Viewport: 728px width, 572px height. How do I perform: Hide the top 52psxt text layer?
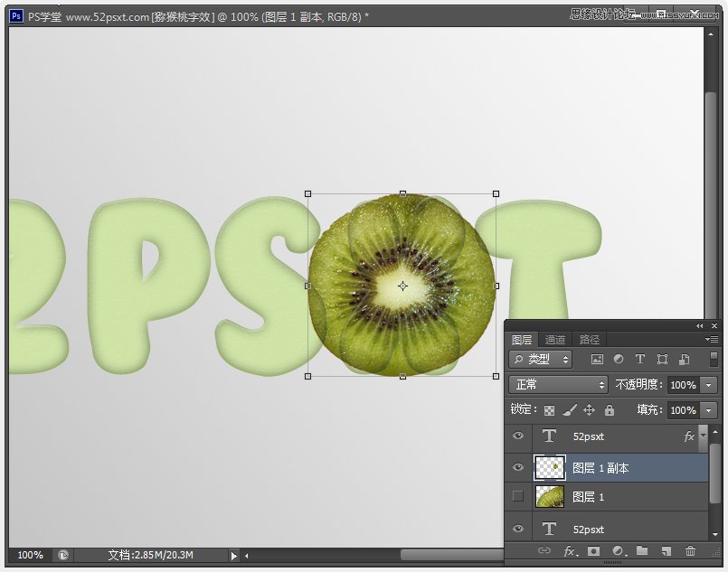click(518, 436)
